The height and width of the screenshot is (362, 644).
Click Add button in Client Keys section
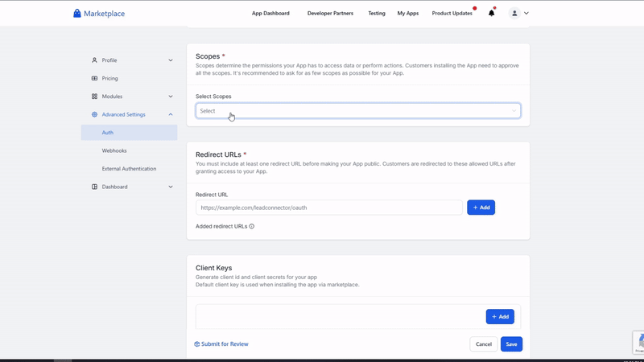click(500, 316)
